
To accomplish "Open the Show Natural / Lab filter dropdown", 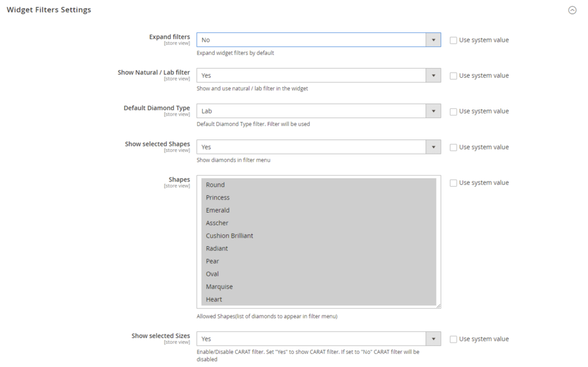I will coord(318,76).
